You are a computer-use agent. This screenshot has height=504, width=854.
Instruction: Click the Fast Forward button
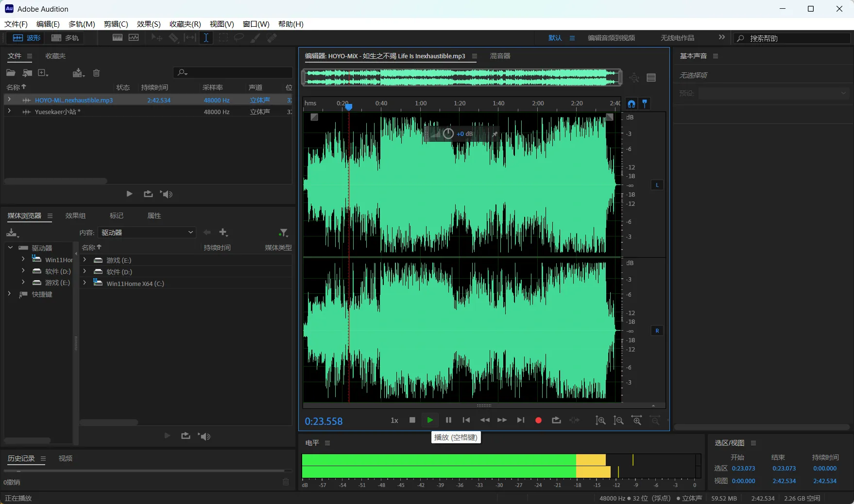pyautogui.click(x=502, y=420)
